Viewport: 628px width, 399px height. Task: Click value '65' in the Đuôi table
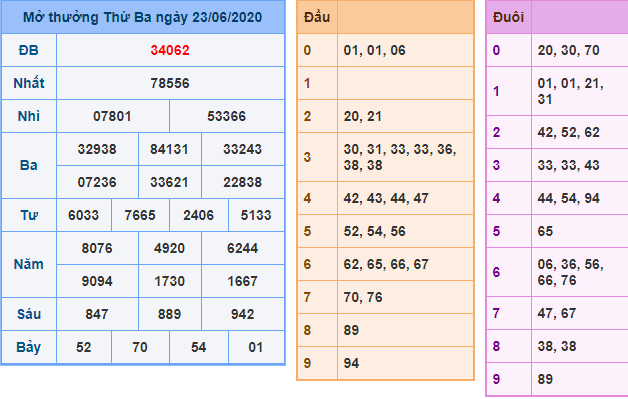click(545, 231)
